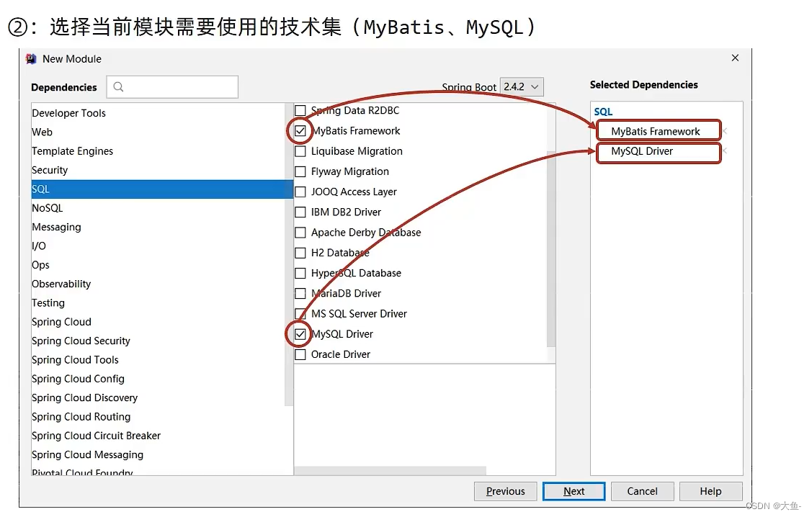Click the SQL group heading in Selected Dependencies
The width and height of the screenshot is (812, 517).
(x=603, y=112)
